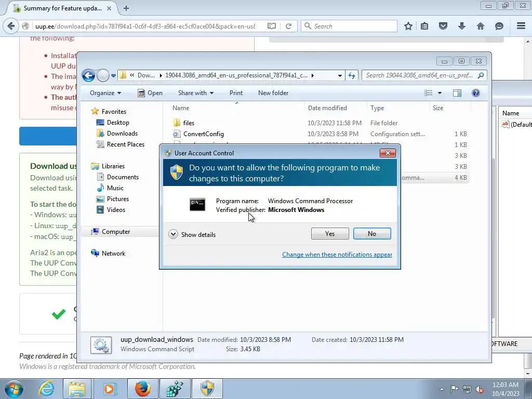Bookmark this page with star icon
The width and height of the screenshot is (532, 399).
point(408,26)
